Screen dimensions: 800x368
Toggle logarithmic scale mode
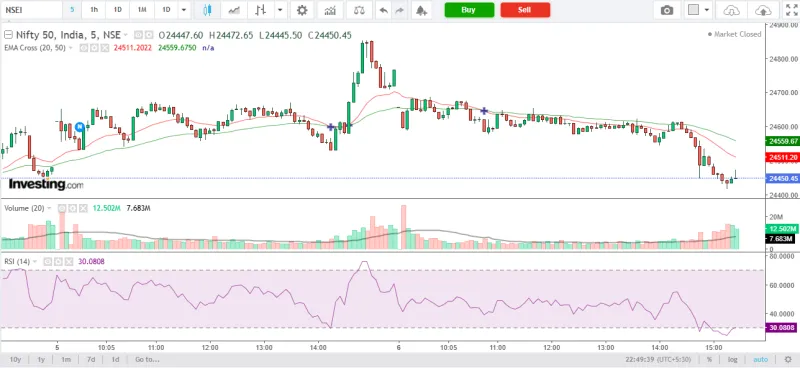click(x=733, y=359)
